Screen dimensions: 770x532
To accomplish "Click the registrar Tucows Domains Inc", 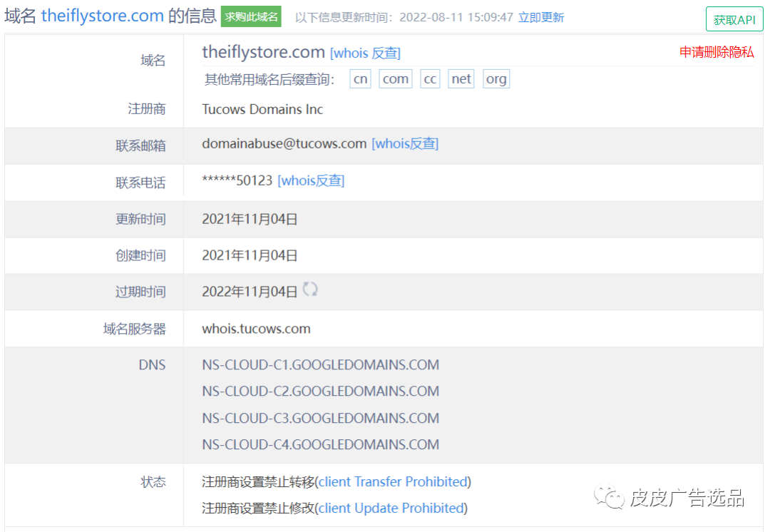I will point(262,109).
